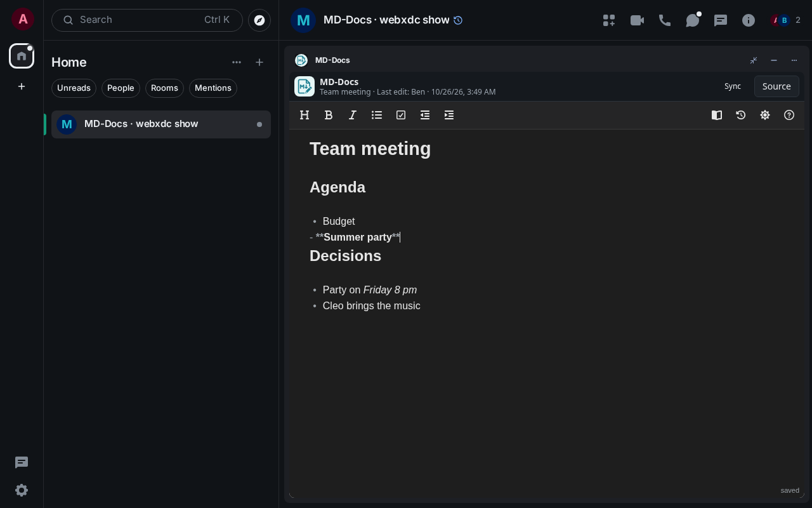The height and width of the screenshot is (508, 812).
Task: Open widget more options menu
Action: [x=794, y=60]
